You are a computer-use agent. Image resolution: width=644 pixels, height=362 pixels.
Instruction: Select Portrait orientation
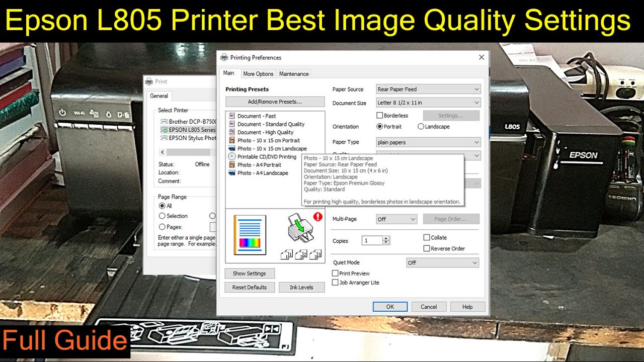[380, 127]
